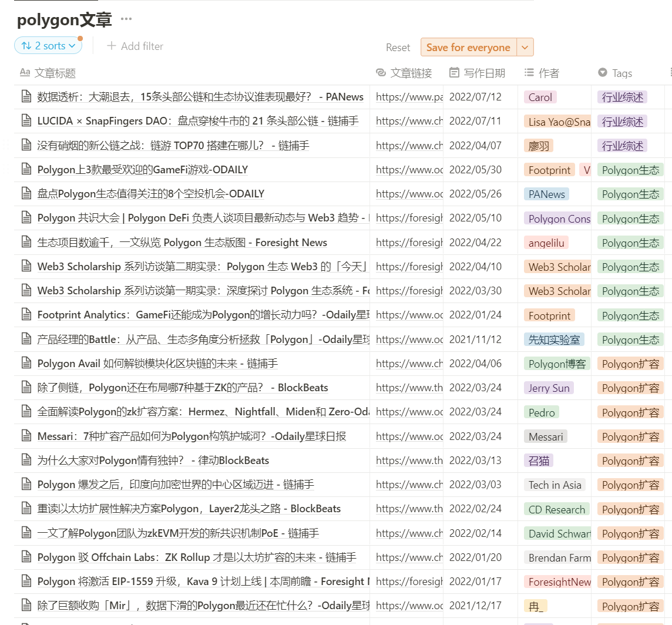Open the foresight link in the 2022/04/22 row
Image resolution: width=672 pixels, height=625 pixels.
pyautogui.click(x=409, y=243)
